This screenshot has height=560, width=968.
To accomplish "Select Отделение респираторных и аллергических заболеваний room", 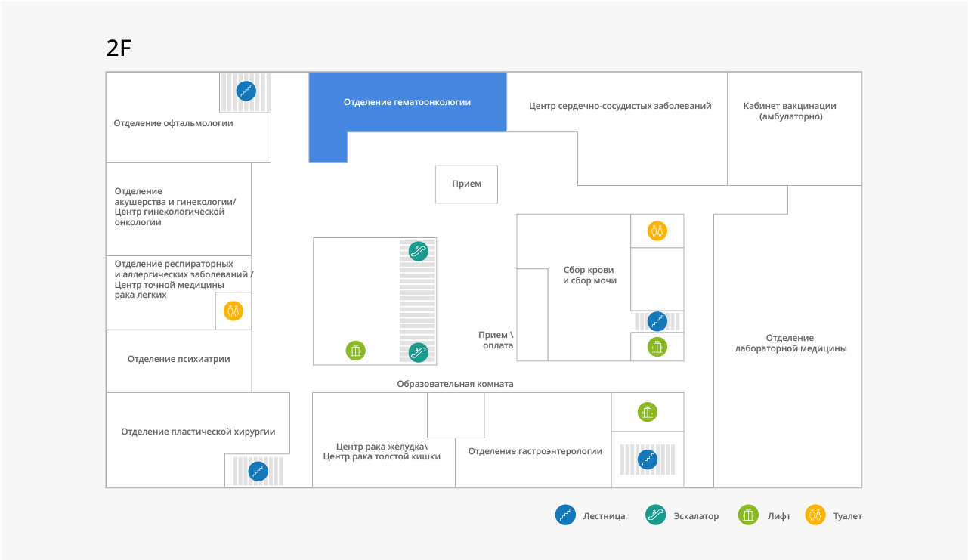I will (178, 292).
